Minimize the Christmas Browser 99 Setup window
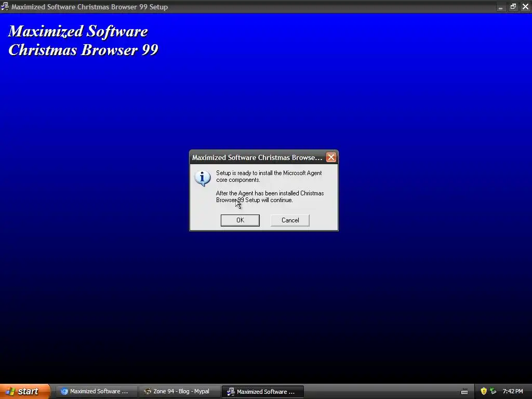The image size is (532, 399). point(500,7)
